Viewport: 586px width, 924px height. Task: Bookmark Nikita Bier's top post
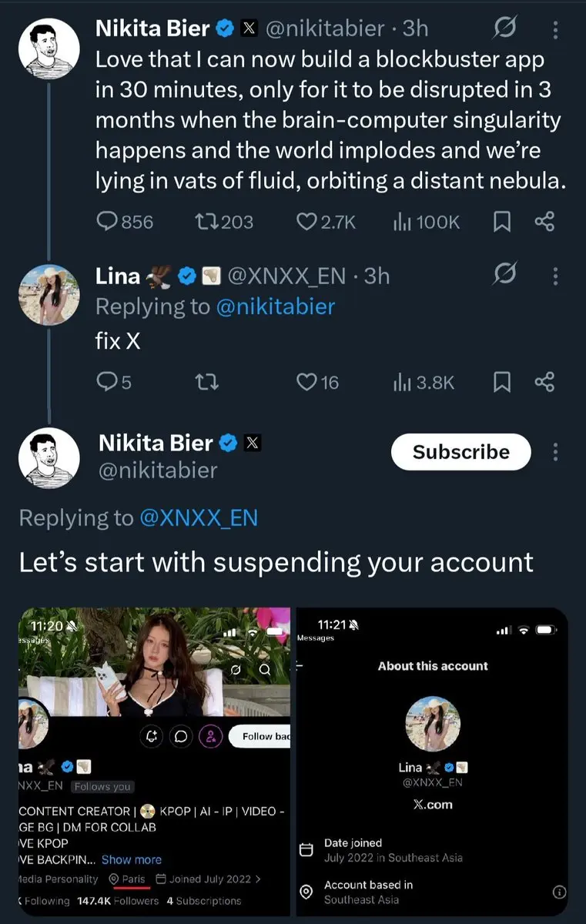501,222
